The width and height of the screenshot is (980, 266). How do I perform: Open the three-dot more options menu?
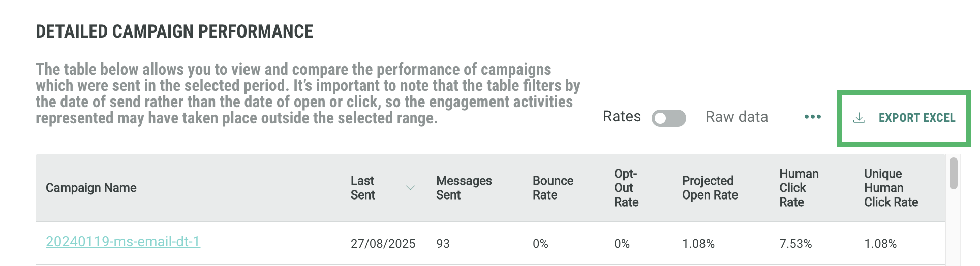[812, 117]
